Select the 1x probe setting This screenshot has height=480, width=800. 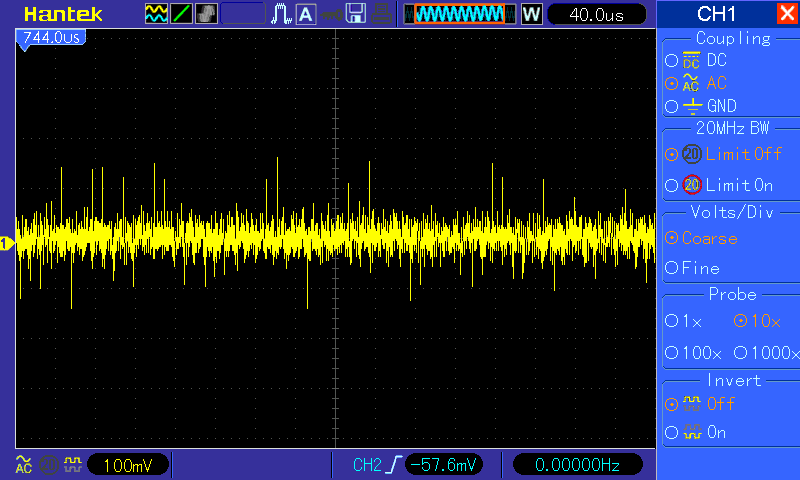tap(684, 321)
